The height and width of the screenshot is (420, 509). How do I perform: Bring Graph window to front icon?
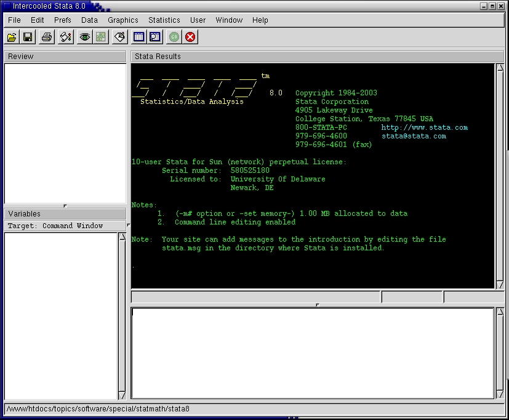tap(101, 37)
